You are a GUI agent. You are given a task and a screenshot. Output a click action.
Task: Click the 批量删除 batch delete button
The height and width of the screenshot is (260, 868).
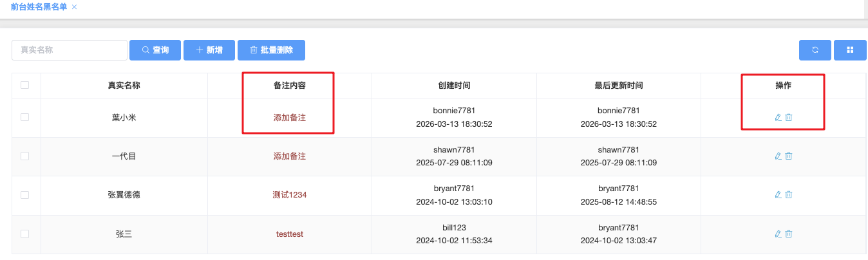pyautogui.click(x=271, y=50)
